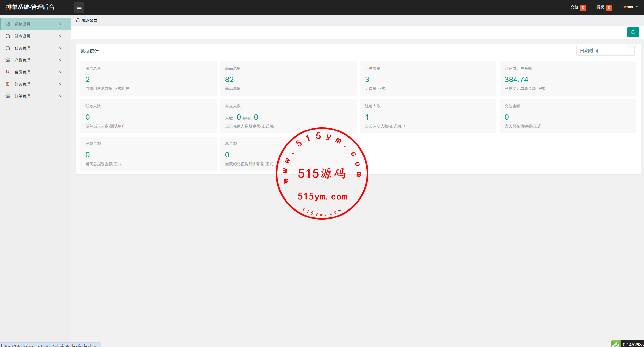Image resolution: width=644 pixels, height=347 pixels.
Task: Open the 任务管理 menu item
Action: coord(22,48)
